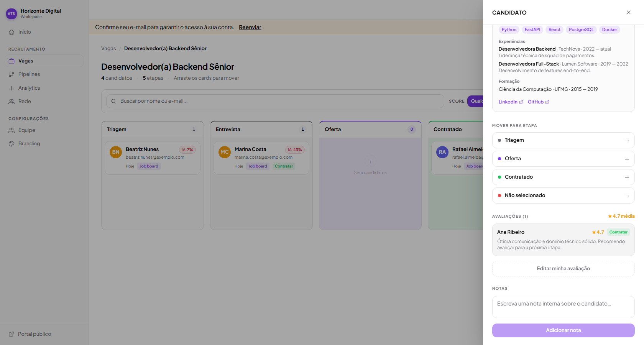The image size is (644, 345).
Task: Open Início in the sidebar
Action: coord(44,32)
